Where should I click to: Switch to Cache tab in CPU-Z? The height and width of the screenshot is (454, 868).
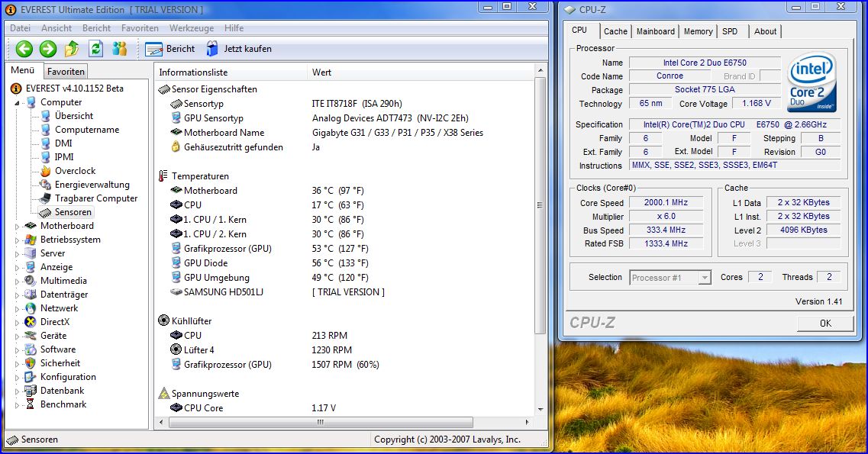[x=615, y=31]
